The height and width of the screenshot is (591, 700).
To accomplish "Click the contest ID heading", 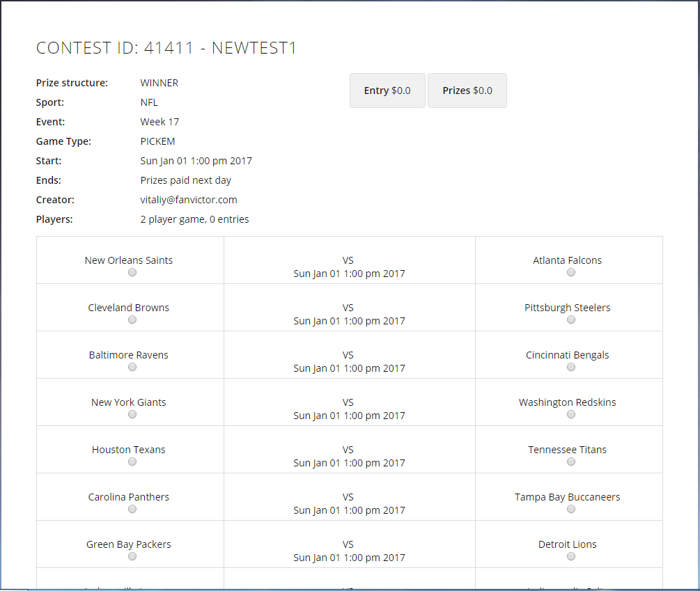I will [166, 48].
